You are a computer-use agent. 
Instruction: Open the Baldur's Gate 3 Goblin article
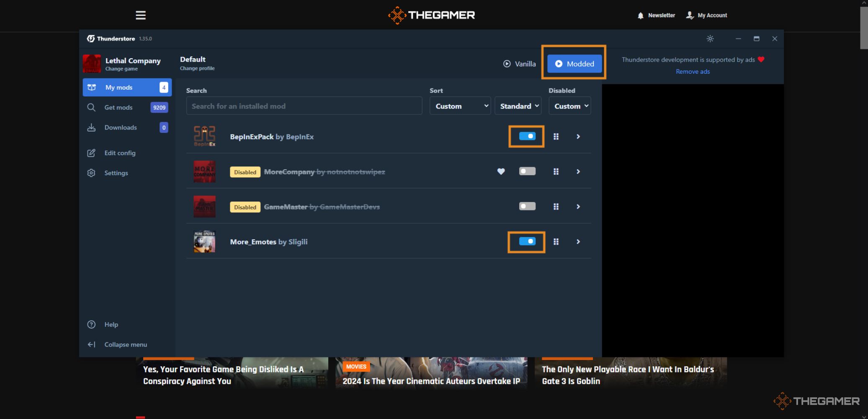pos(628,375)
